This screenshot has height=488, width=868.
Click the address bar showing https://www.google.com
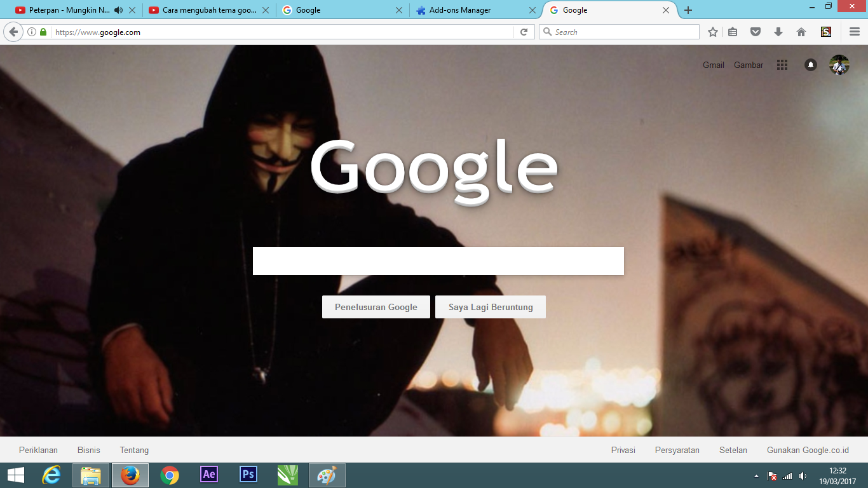tap(282, 32)
